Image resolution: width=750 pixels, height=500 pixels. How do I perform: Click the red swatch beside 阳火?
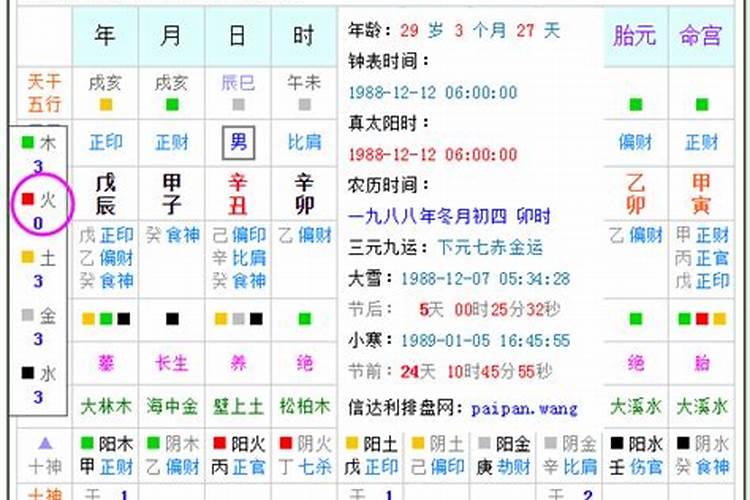220,443
